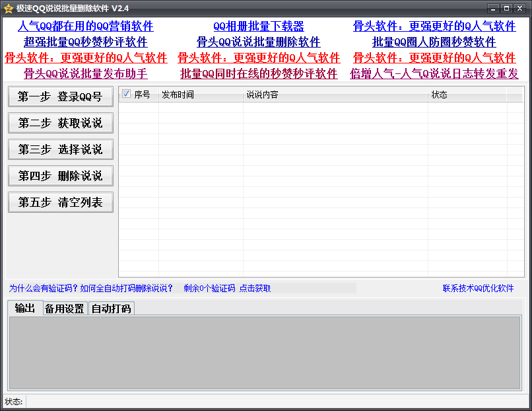The height and width of the screenshot is (411, 532).
Task: Click 第二步 获取说说 button
Action: 60,123
